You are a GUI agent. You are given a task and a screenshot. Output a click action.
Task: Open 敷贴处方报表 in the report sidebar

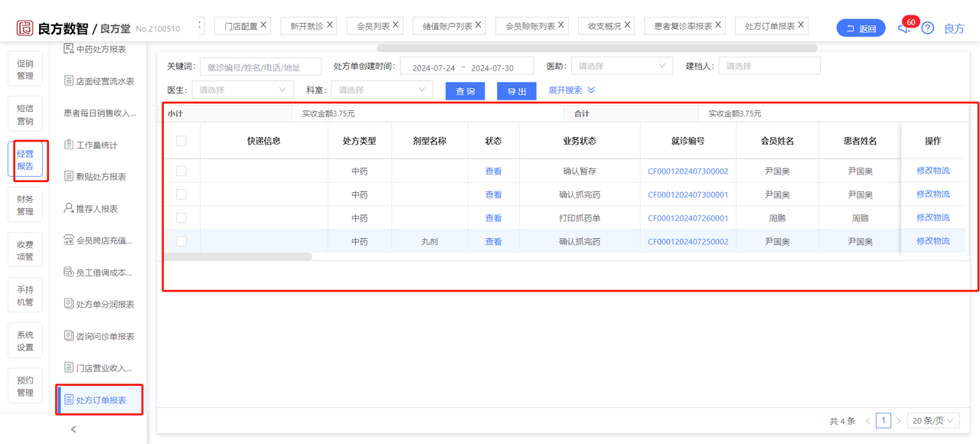coord(100,177)
